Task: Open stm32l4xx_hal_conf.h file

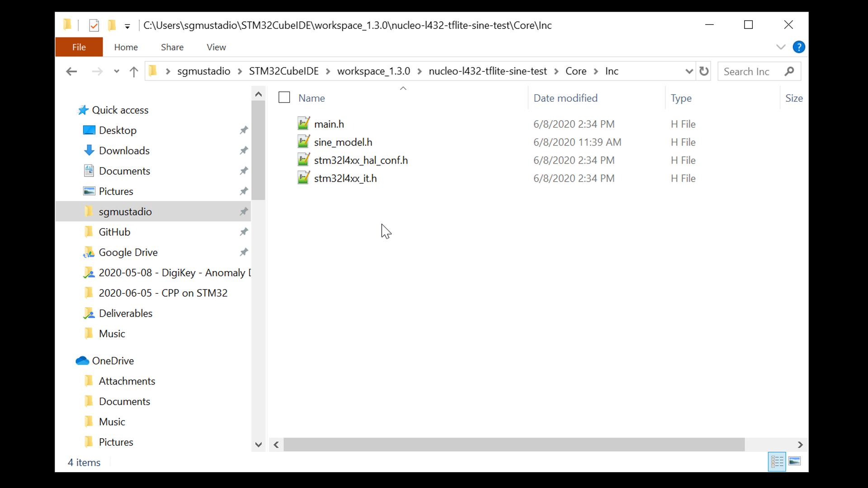Action: 361,160
